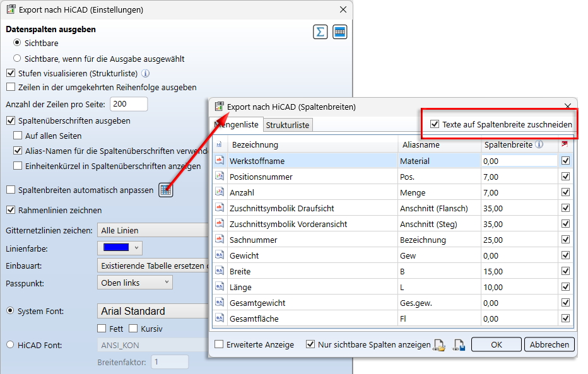
Task: Click the Aliasname column header
Action: 440,144
